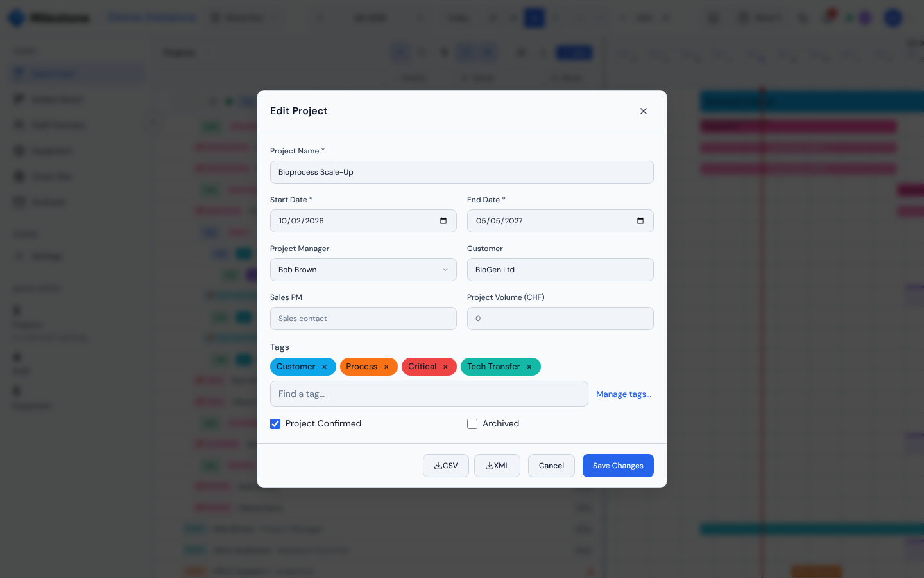Click the End Date value 05/05/2027
The height and width of the screenshot is (578, 924).
pyautogui.click(x=499, y=221)
